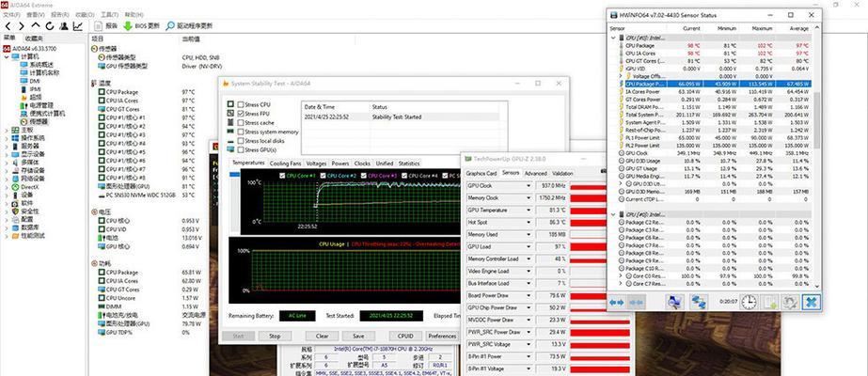Switch to the Cooling Fans tab
The image size is (868, 376).
(x=286, y=164)
